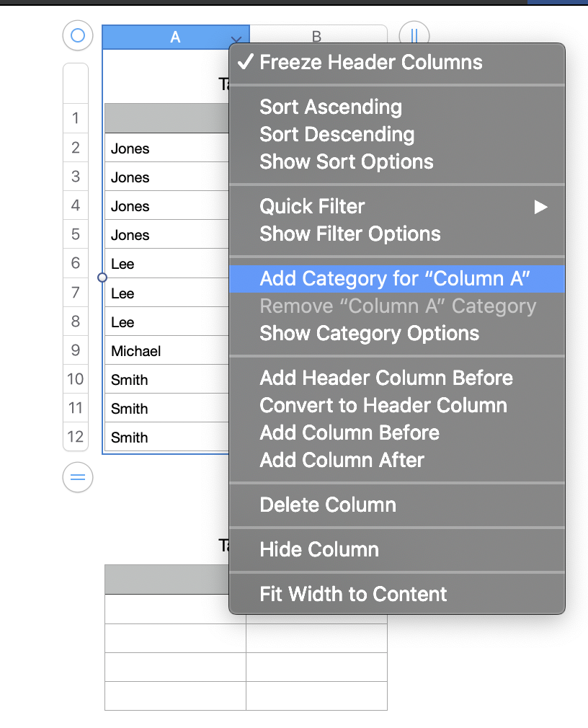Click Add Column After
The image size is (588, 728).
point(342,461)
